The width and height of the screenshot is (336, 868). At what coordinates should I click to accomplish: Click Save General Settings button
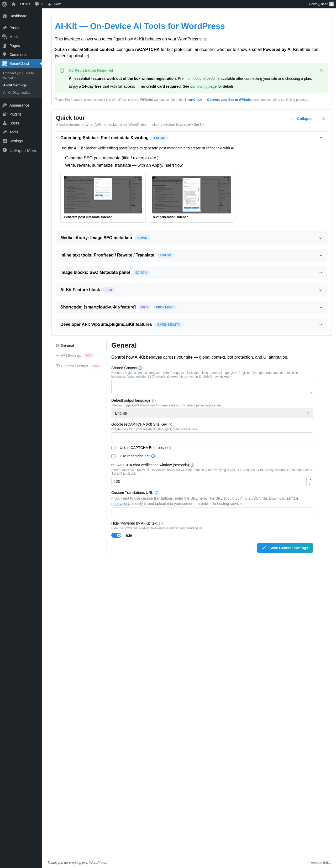tap(285, 548)
